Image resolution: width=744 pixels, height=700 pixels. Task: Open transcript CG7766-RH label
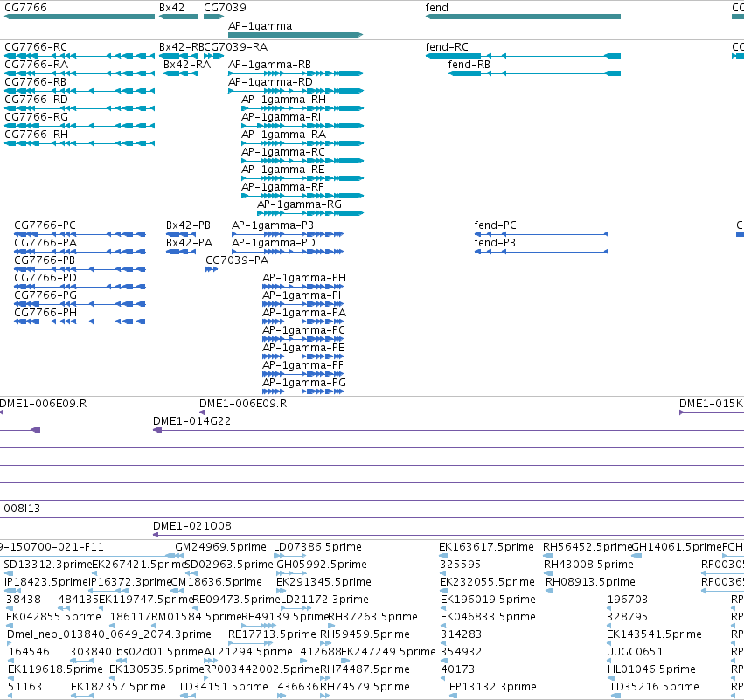point(36,135)
